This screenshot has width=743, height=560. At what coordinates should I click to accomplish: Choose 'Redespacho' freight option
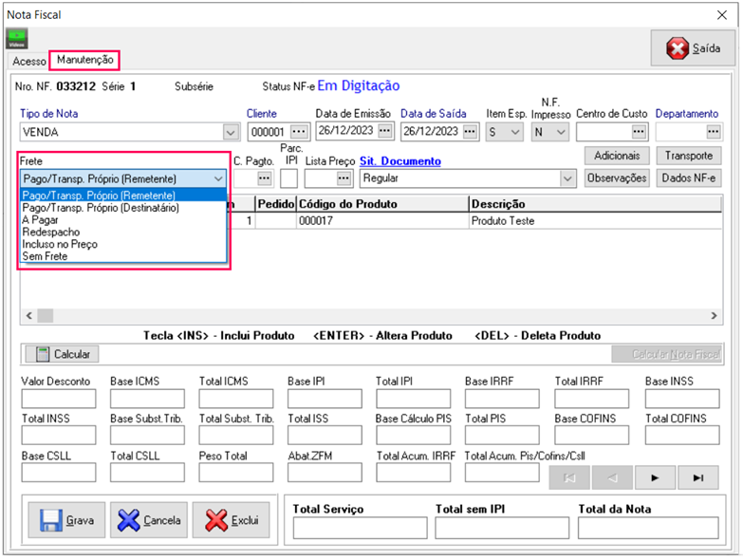pyautogui.click(x=51, y=232)
